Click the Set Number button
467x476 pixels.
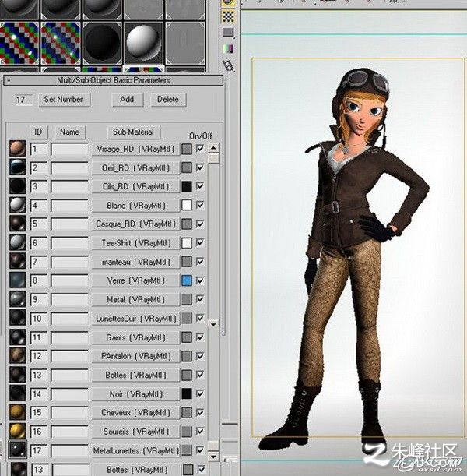tap(65, 100)
